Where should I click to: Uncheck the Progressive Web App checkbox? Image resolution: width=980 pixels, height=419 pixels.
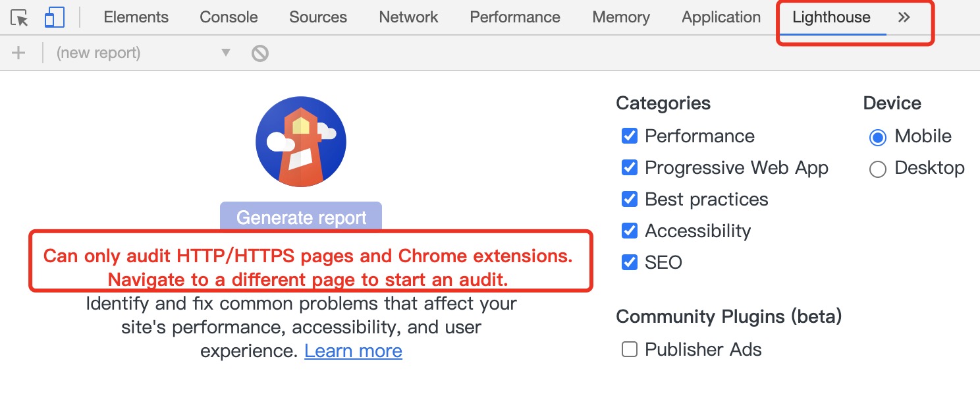click(x=630, y=168)
